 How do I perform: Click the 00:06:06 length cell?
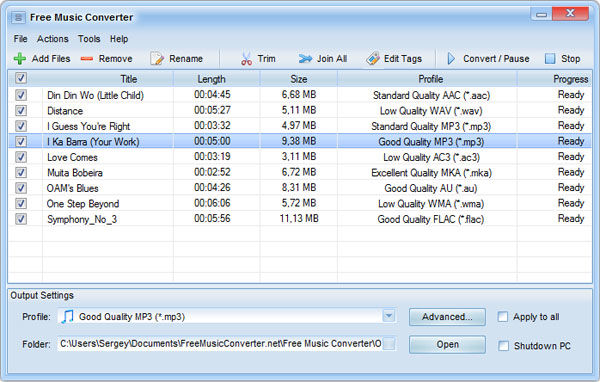pyautogui.click(x=212, y=203)
